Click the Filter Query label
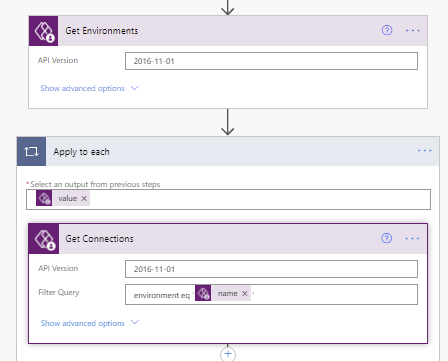Image resolution: width=448 pixels, height=361 pixels. coord(59,292)
